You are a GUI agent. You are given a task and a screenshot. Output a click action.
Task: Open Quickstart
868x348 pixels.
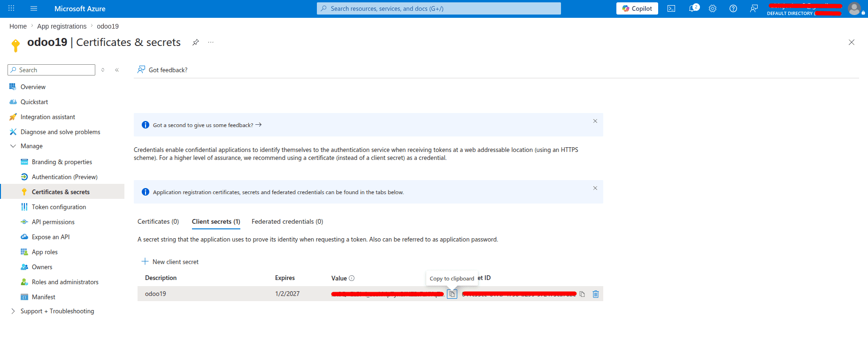pyautogui.click(x=34, y=102)
